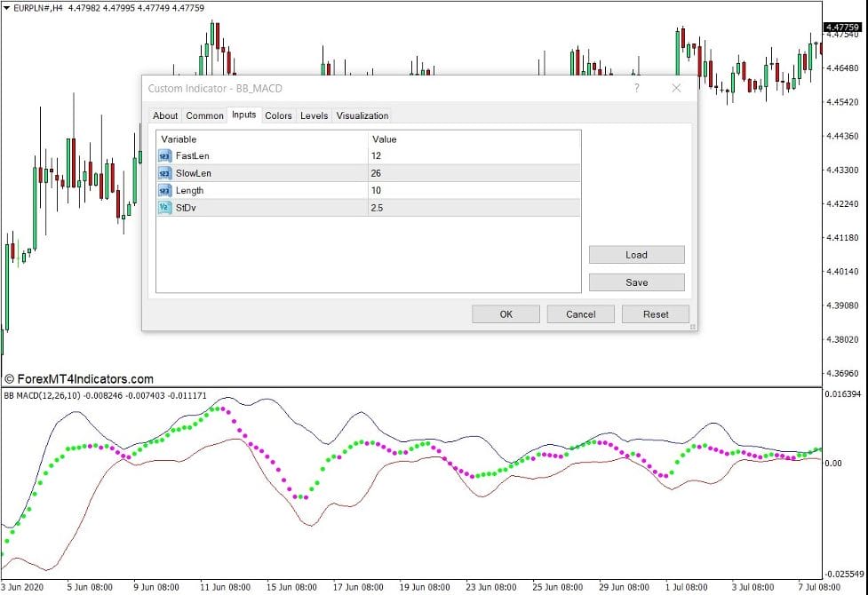Click the ForexMT4Indicators.com watermark

click(x=81, y=378)
